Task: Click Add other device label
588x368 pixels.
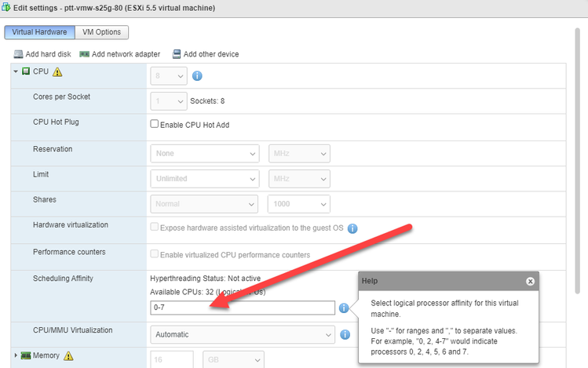Action: (x=211, y=54)
